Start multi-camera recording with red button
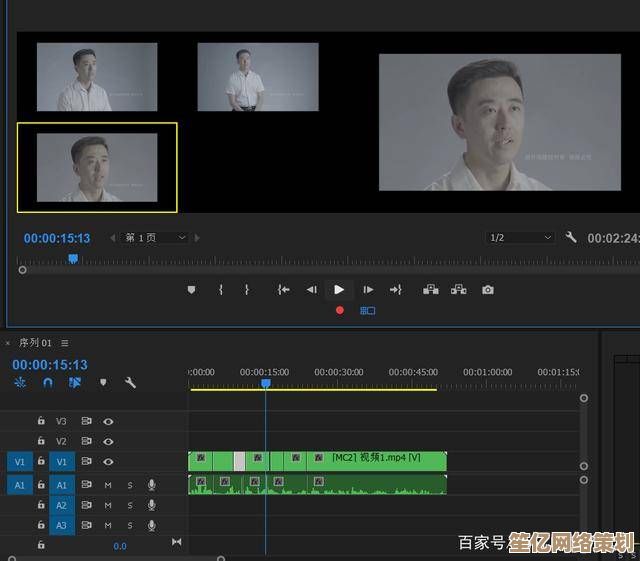 [340, 311]
